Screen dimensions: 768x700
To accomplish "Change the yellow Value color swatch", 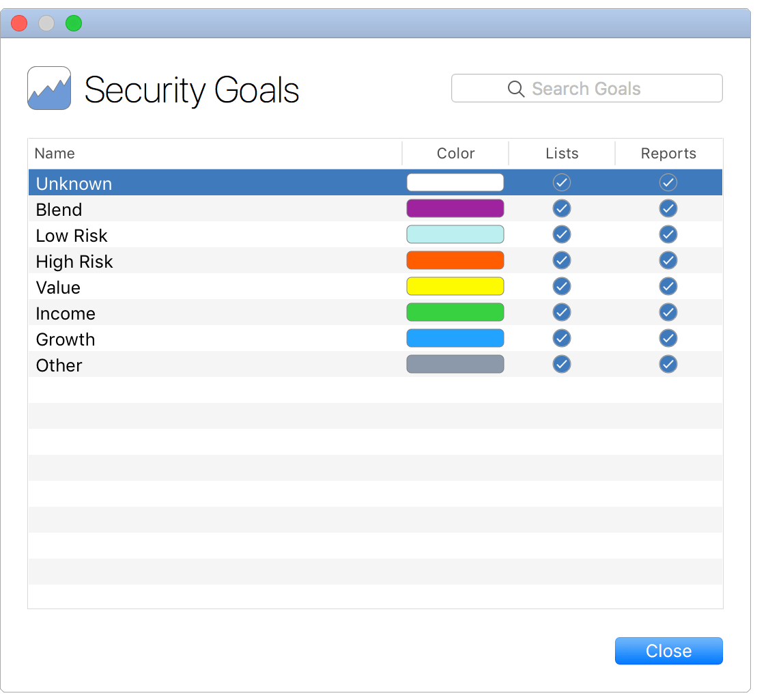I will click(x=455, y=286).
